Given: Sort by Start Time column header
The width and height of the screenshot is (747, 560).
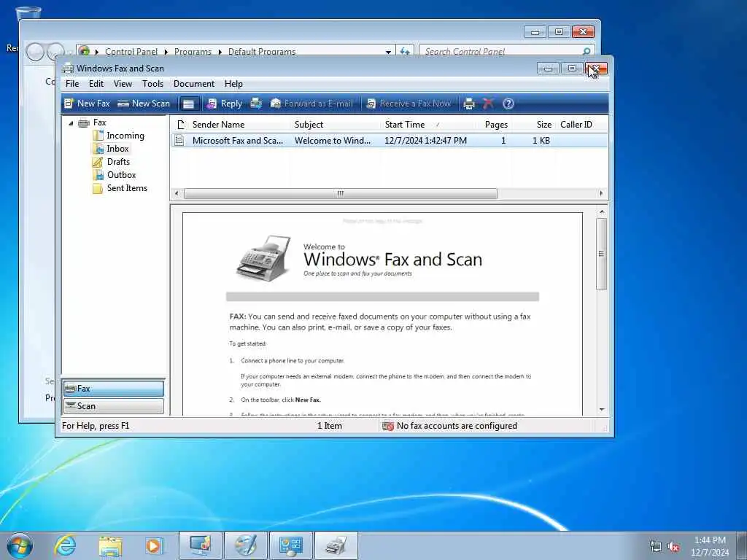Looking at the screenshot, I should 430,125.
